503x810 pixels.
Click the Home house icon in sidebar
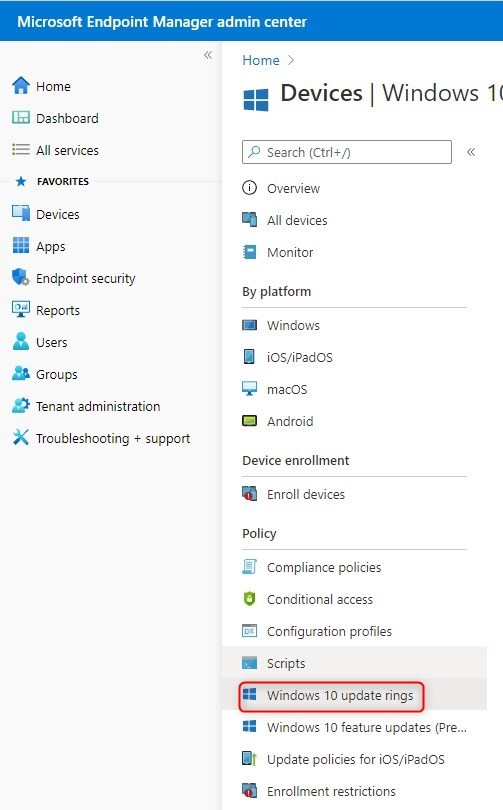point(21,86)
